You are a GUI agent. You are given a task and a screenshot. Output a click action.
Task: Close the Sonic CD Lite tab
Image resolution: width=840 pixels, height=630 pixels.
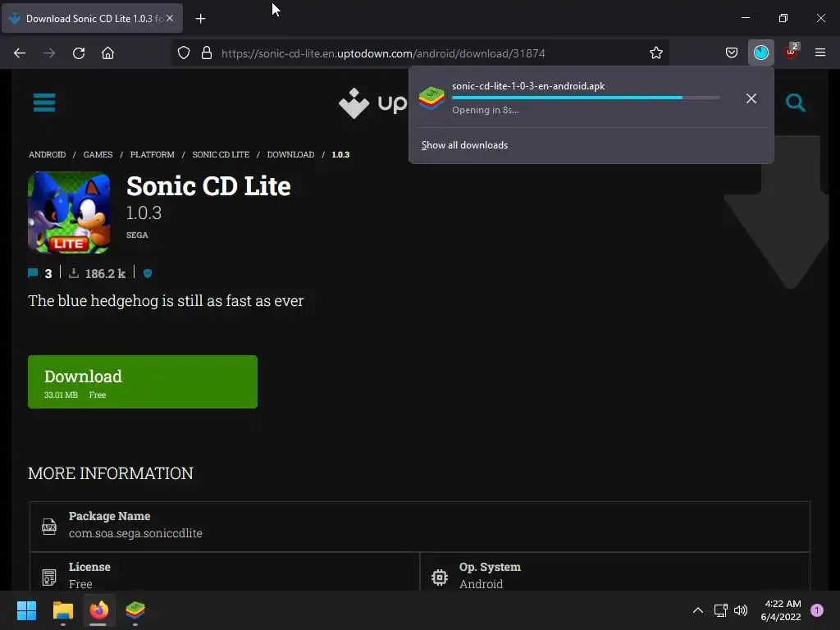pos(170,18)
